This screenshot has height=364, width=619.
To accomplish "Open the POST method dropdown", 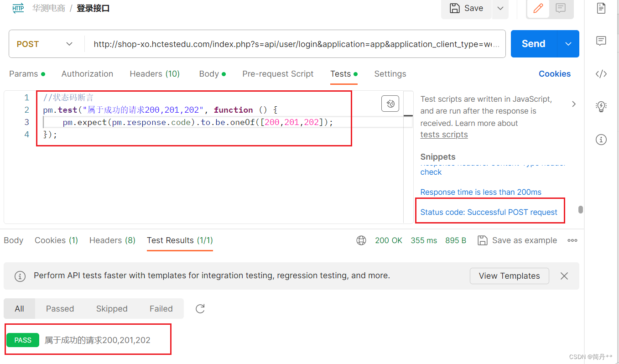I will (45, 44).
